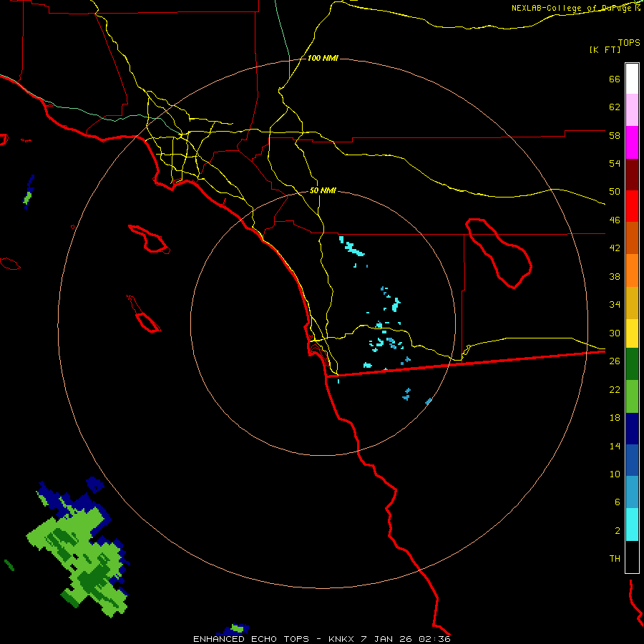Click the San Clemente Island outline

(x=144, y=314)
